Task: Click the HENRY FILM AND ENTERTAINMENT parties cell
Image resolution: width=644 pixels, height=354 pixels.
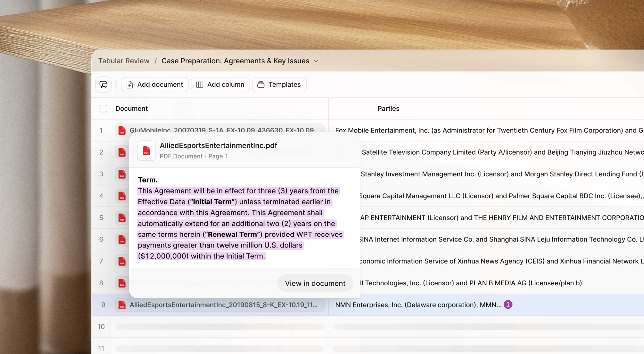Action: click(502, 218)
